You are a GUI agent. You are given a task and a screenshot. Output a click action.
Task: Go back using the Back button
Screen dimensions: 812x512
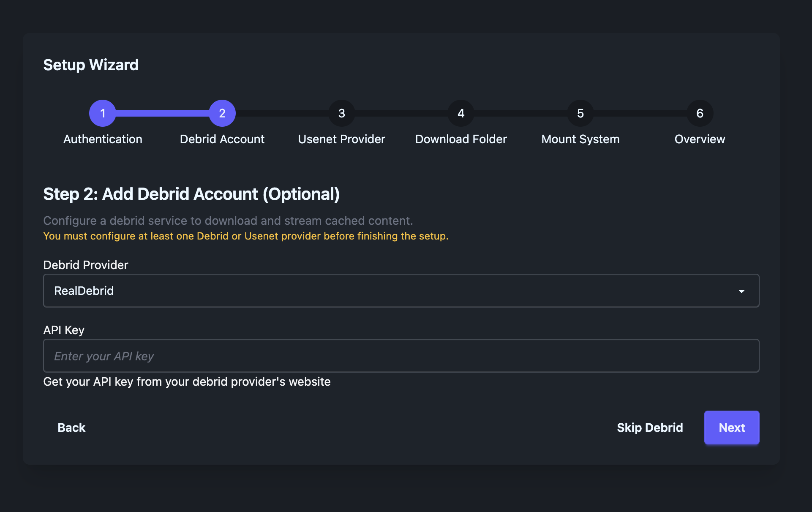[x=71, y=428]
